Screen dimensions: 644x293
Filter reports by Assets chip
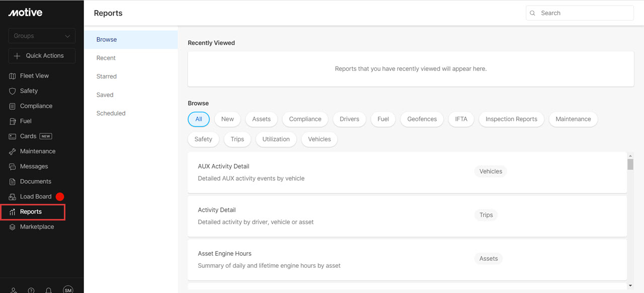[261, 119]
